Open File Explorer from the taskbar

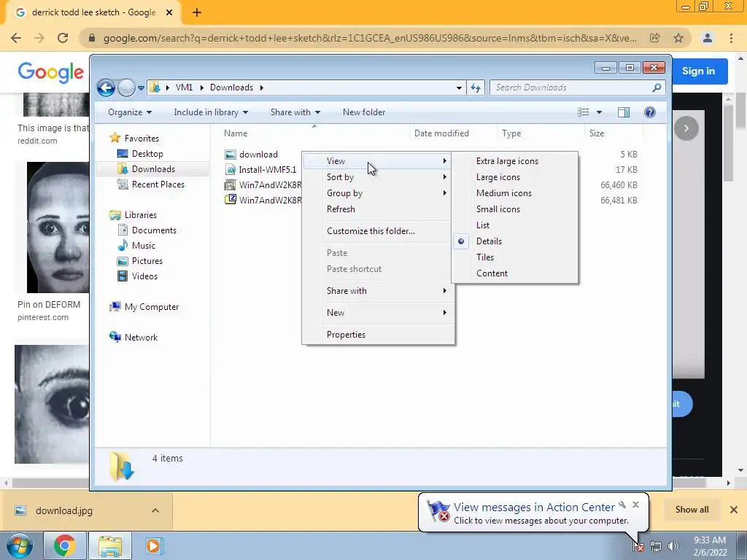[110, 545]
